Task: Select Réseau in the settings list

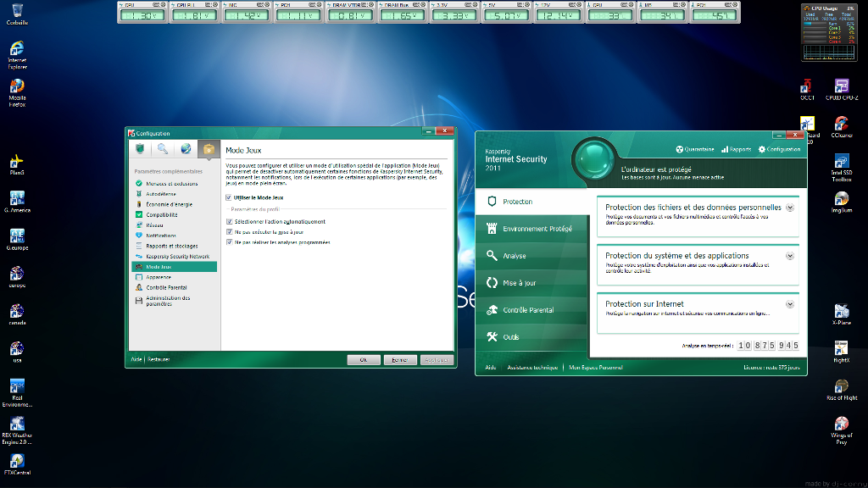Action: (175, 225)
